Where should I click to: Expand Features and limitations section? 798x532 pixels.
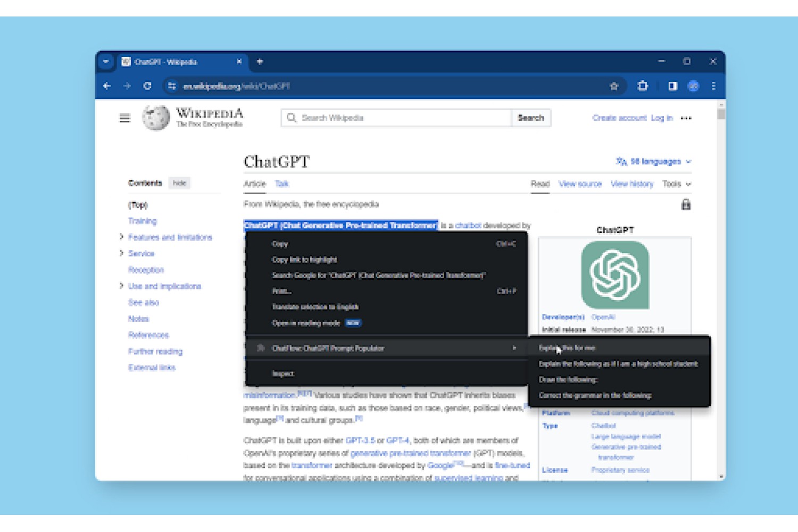121,237
